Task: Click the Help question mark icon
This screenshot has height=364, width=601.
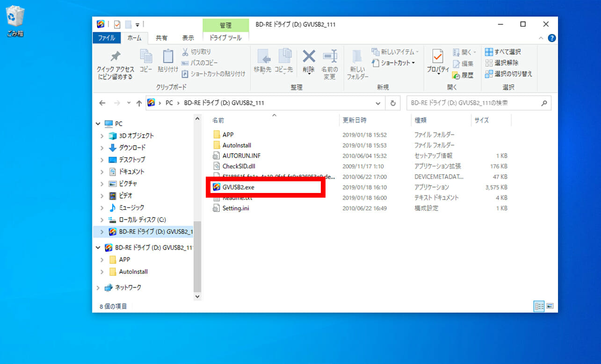Action: (x=552, y=38)
